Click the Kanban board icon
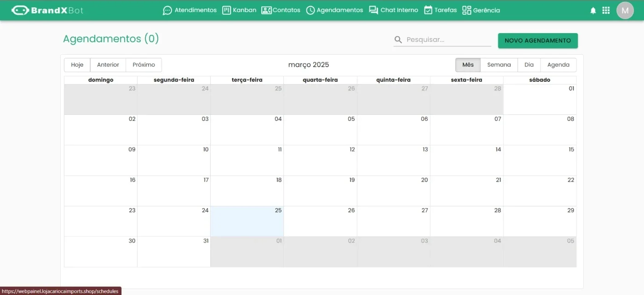Screen dimensions: 644x295 click(226, 10)
